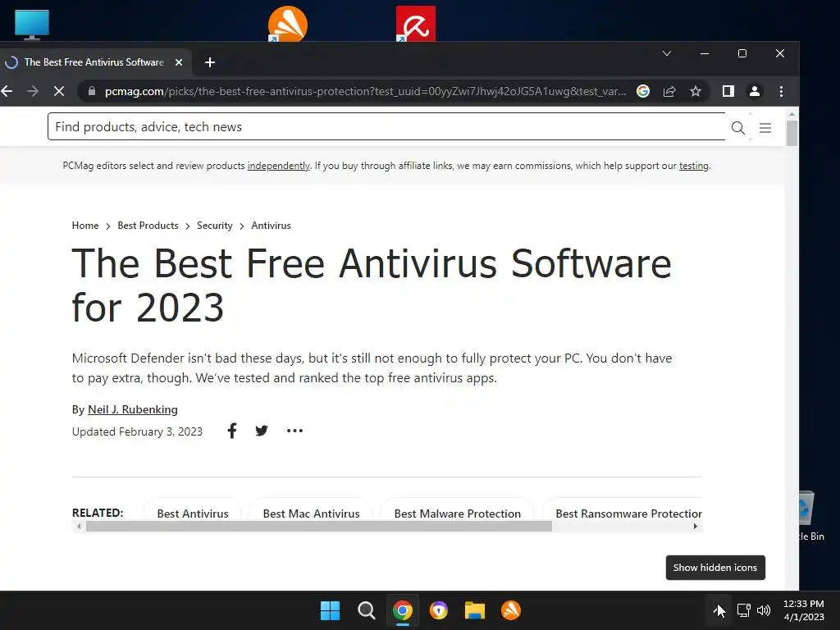Open Best Mac Antivirus related link
Screen dimensions: 840x630
[x=311, y=514]
